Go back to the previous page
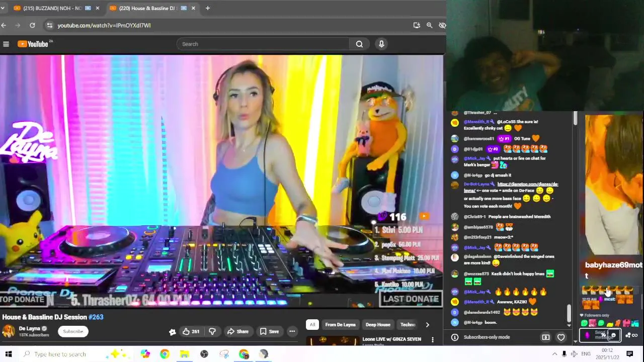The width and height of the screenshot is (644, 362). coord(4,25)
